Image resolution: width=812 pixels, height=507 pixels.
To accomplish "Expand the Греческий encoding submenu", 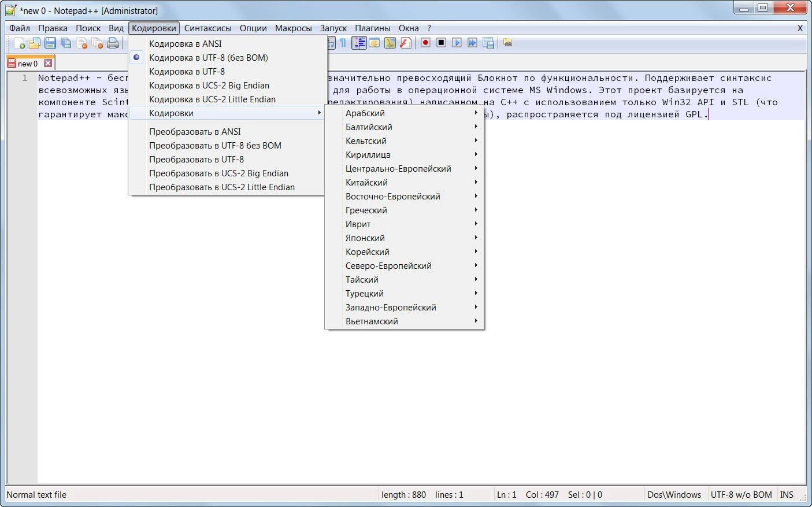I will (x=405, y=210).
